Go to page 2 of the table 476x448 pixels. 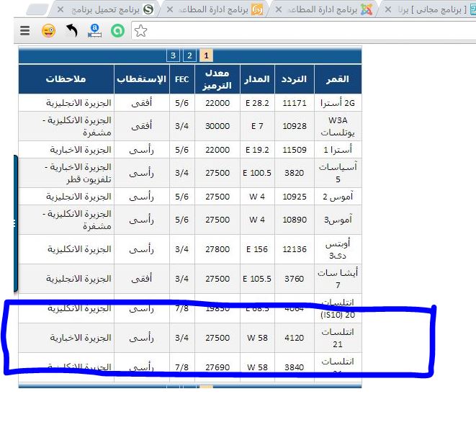coord(189,55)
